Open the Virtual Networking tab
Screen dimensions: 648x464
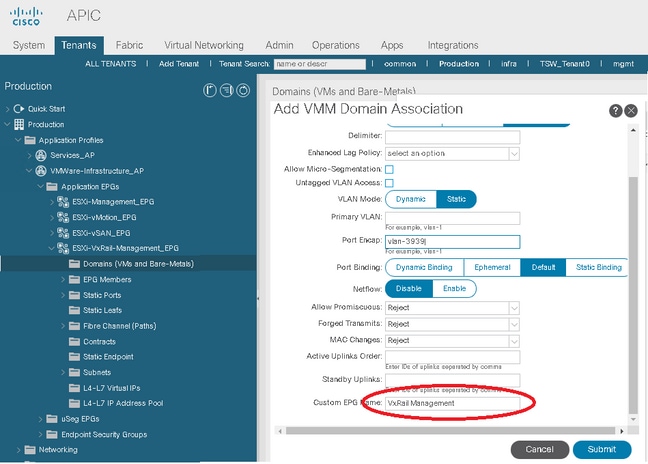click(204, 45)
